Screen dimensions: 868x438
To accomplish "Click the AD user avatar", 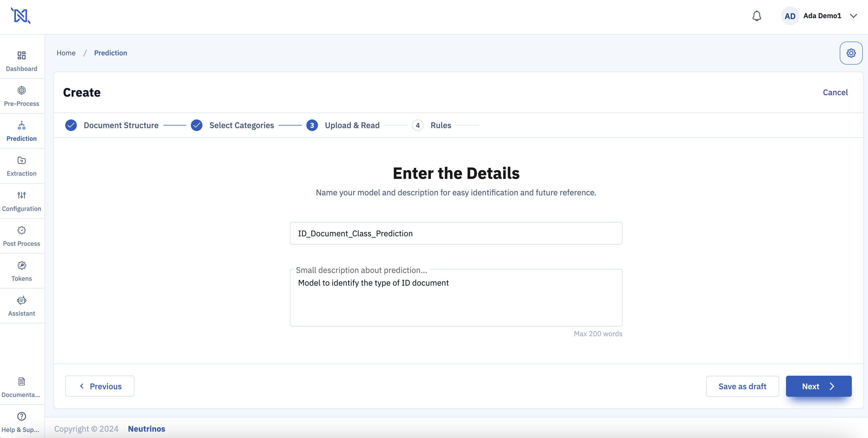I will click(790, 16).
